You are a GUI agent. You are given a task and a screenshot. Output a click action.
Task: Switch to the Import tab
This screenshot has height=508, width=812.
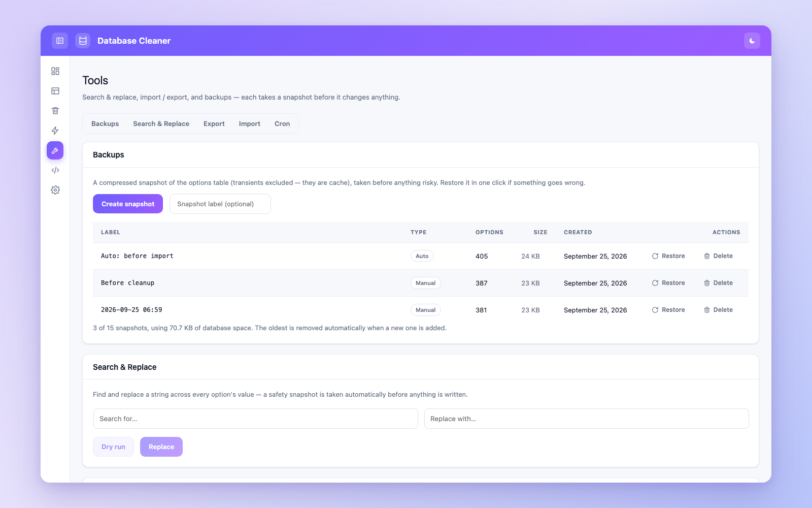[250, 123]
